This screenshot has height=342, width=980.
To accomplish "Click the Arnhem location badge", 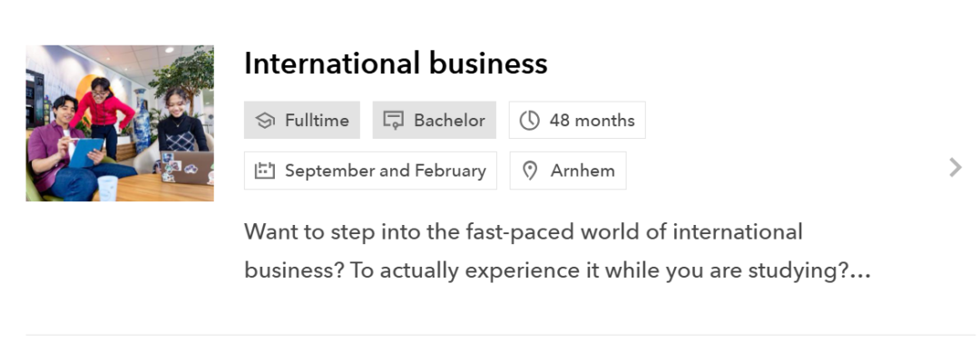I will coord(568,170).
